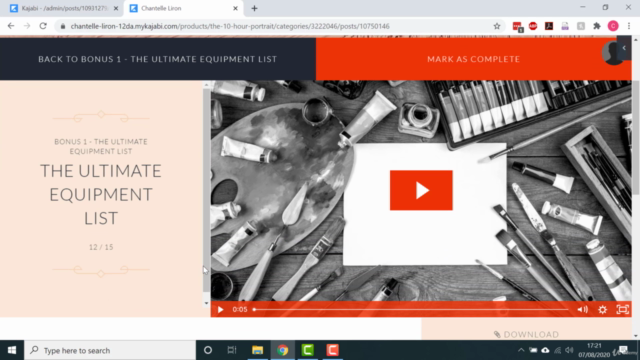Select the Chantelle Liron browser tab
The width and height of the screenshot is (640, 360).
pyautogui.click(x=182, y=8)
